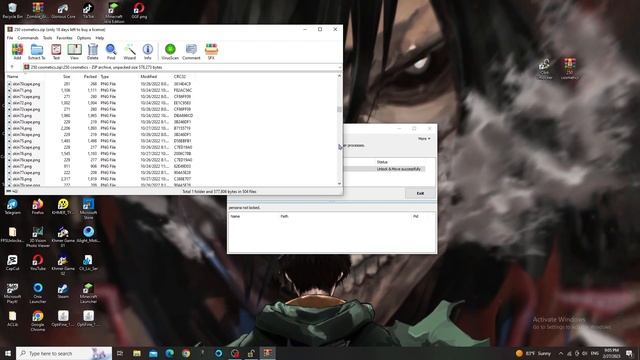Image resolution: width=640 pixels, height=360 pixels.
Task: Open the TikTok desktop shortcut
Action: (x=88, y=10)
